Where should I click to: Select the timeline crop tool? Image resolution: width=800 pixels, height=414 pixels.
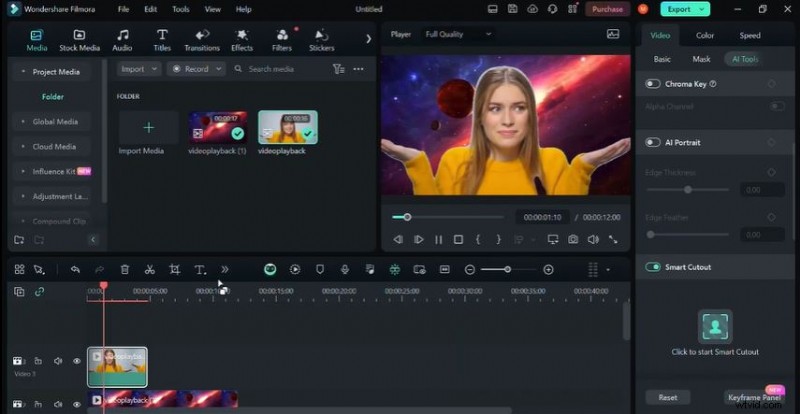174,270
